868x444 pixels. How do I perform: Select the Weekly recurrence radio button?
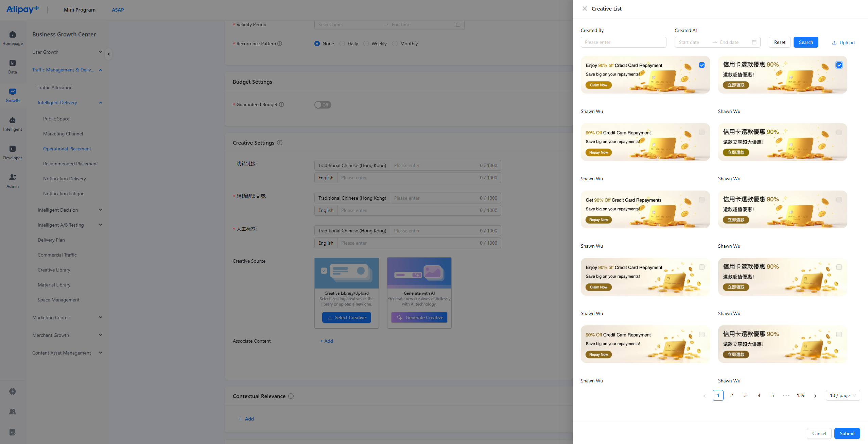(x=366, y=44)
